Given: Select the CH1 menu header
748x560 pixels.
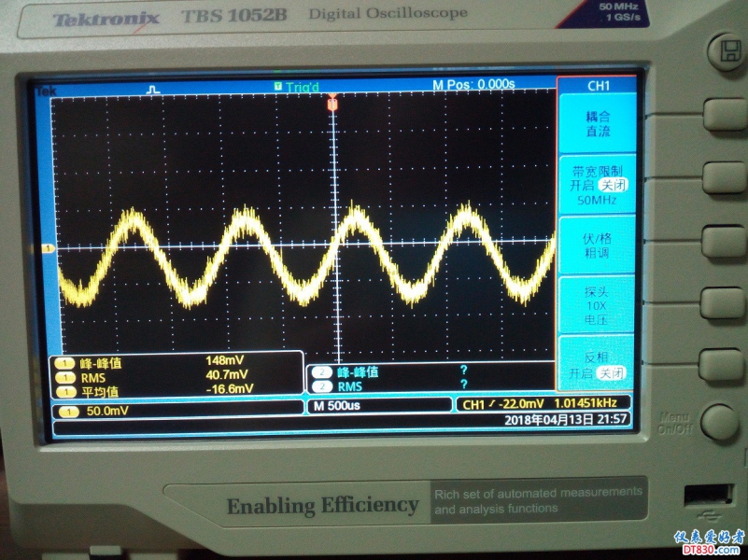Looking at the screenshot, I should click(598, 86).
